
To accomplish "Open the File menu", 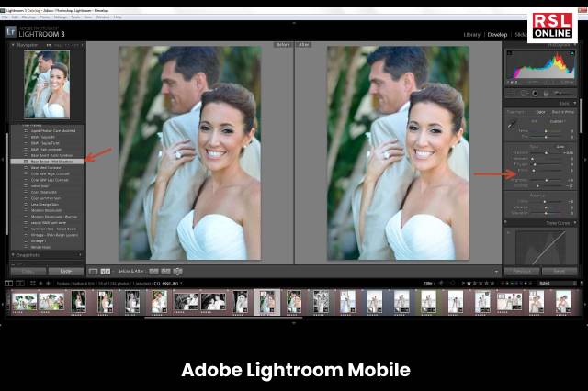I will coord(5,17).
